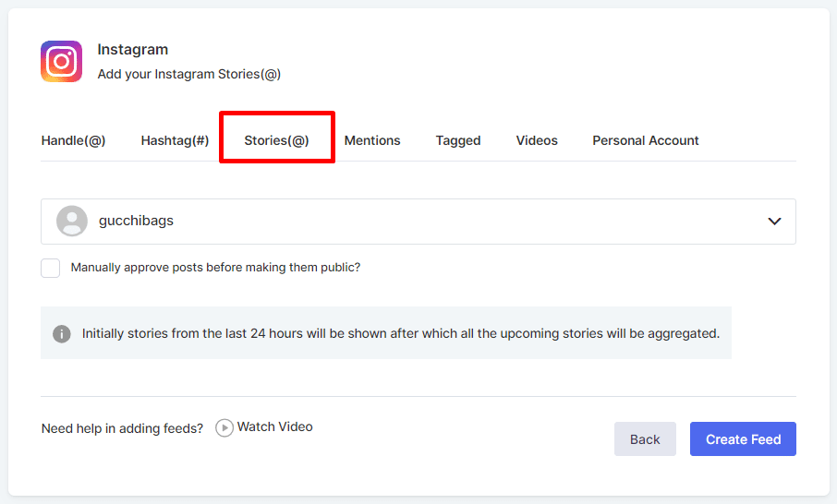This screenshot has height=504, width=837.
Task: Open the Mentions tab
Action: click(x=372, y=140)
